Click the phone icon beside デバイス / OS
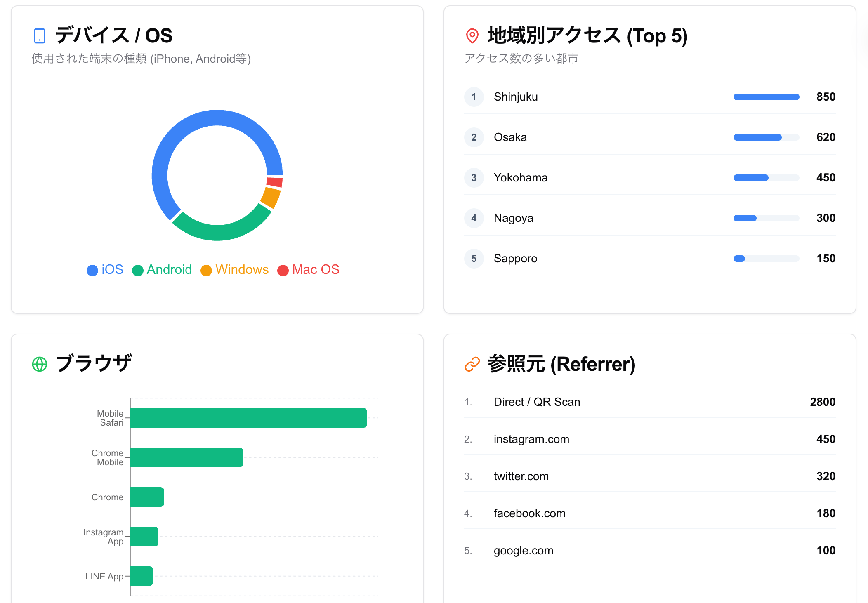Image resolution: width=868 pixels, height=603 pixels. 39,36
